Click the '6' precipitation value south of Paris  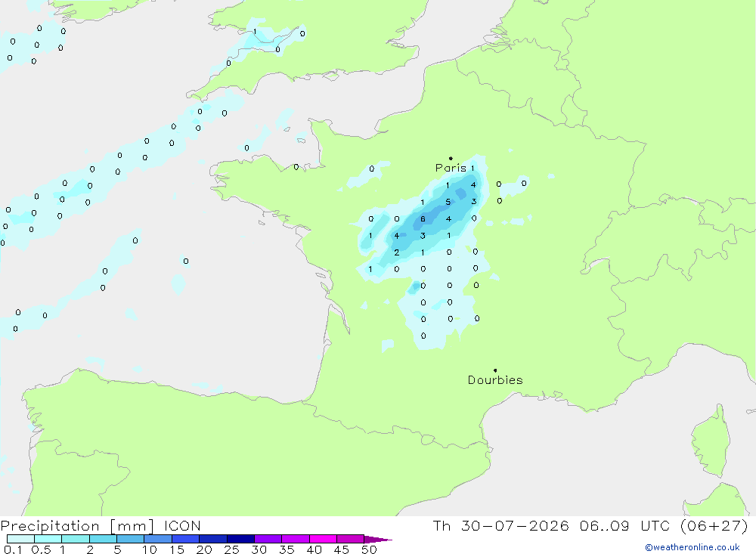tap(423, 219)
